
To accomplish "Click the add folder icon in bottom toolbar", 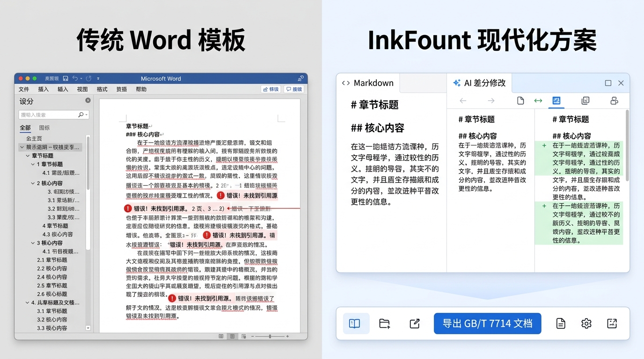I will (x=384, y=323).
